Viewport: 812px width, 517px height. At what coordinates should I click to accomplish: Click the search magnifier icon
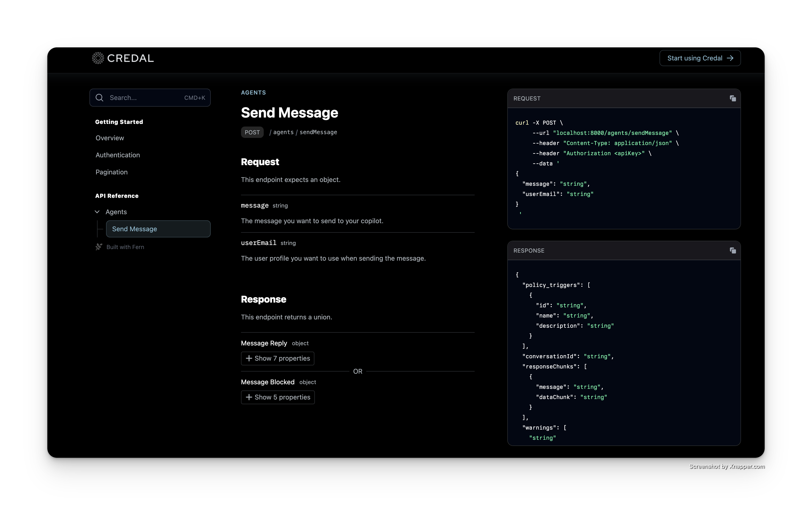(99, 98)
